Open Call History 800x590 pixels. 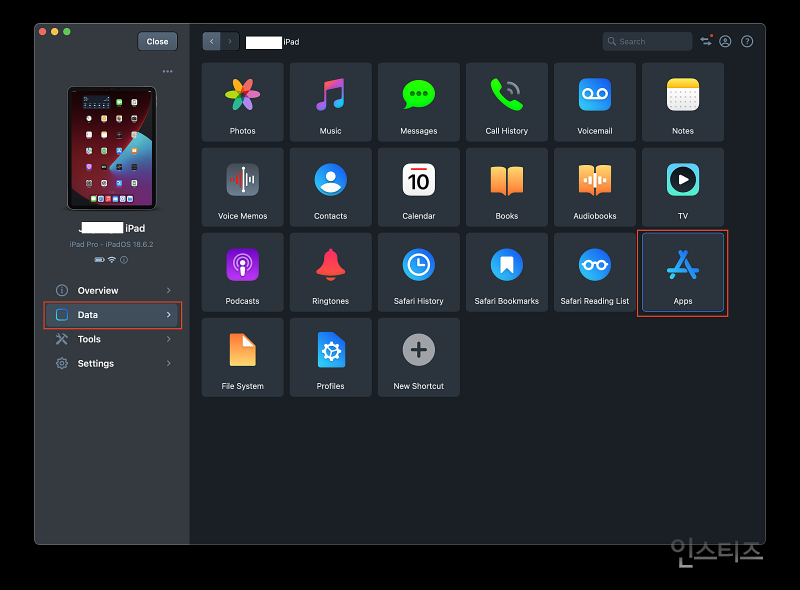click(507, 102)
